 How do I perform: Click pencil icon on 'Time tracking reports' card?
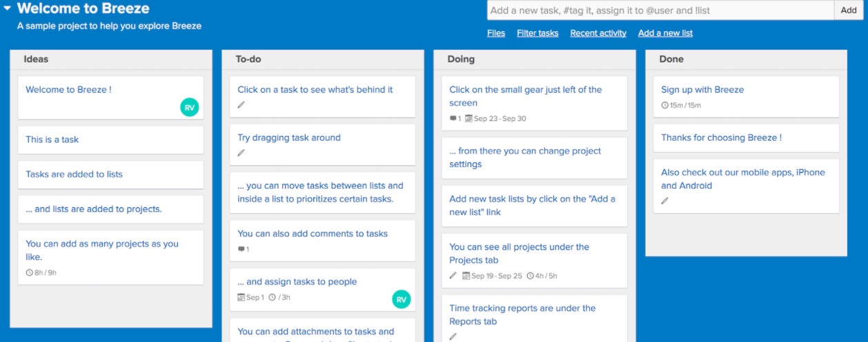[x=453, y=336]
